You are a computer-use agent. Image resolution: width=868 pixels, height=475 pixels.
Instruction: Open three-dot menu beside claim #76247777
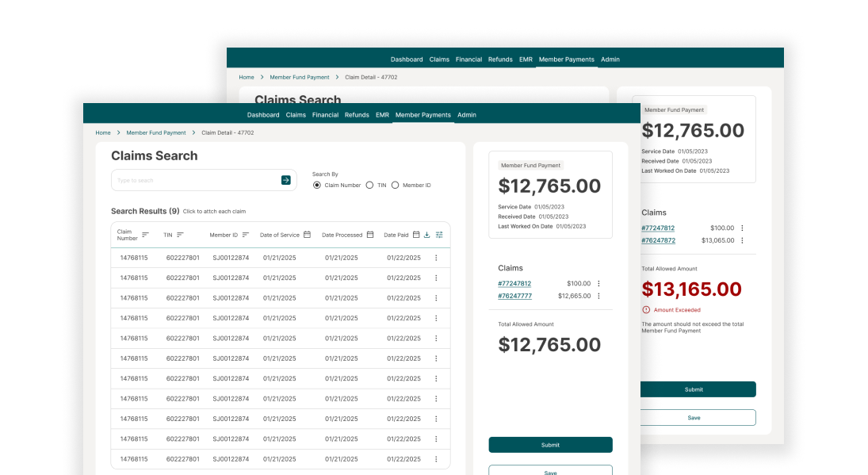click(x=598, y=296)
